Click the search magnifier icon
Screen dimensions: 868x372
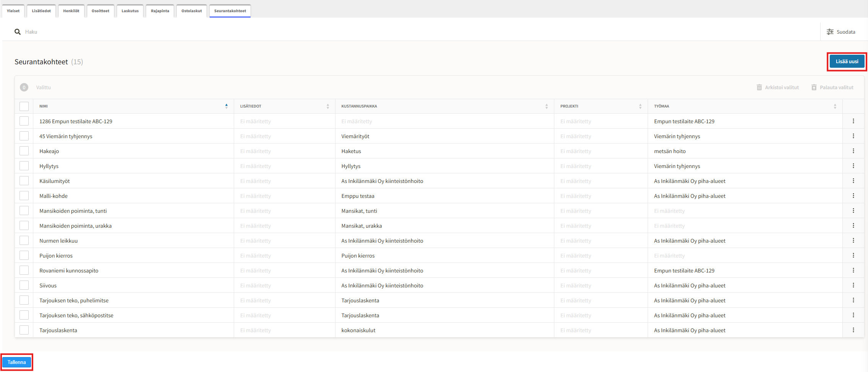(18, 32)
